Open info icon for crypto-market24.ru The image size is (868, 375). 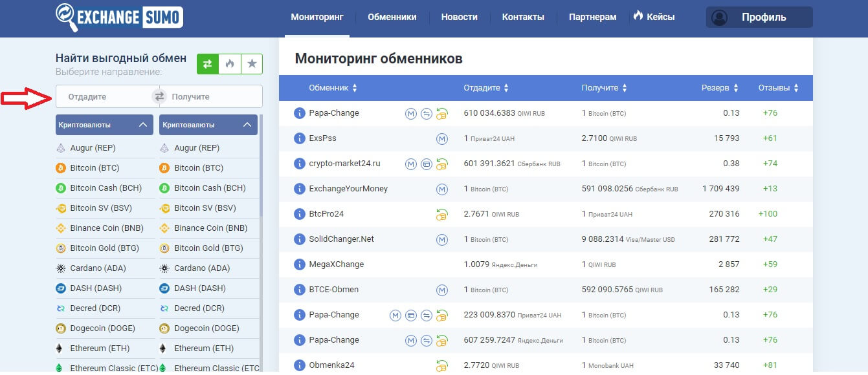coord(299,164)
